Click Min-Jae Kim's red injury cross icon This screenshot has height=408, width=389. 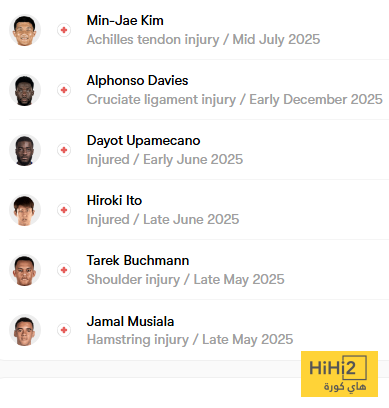[64, 30]
